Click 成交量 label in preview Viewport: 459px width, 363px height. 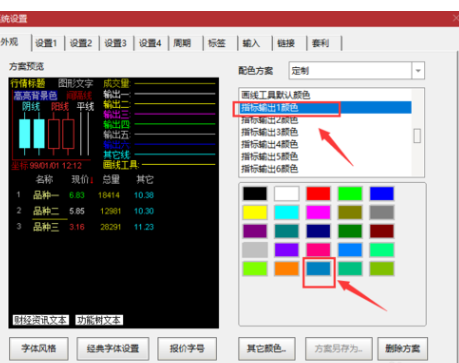117,83
